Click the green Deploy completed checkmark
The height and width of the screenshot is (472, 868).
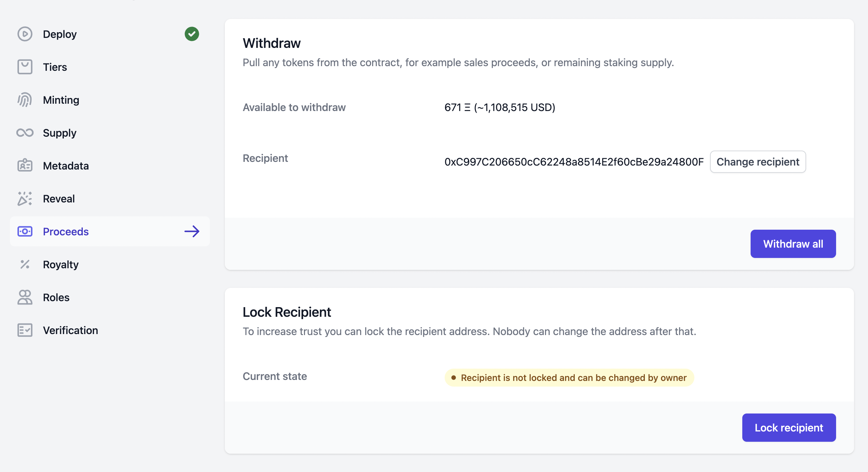point(192,34)
